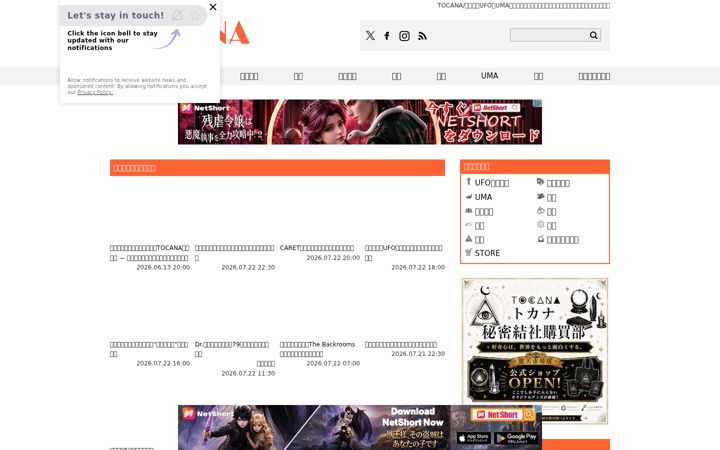
Task: Click the UFO category icon in sidebar
Action: point(468,182)
